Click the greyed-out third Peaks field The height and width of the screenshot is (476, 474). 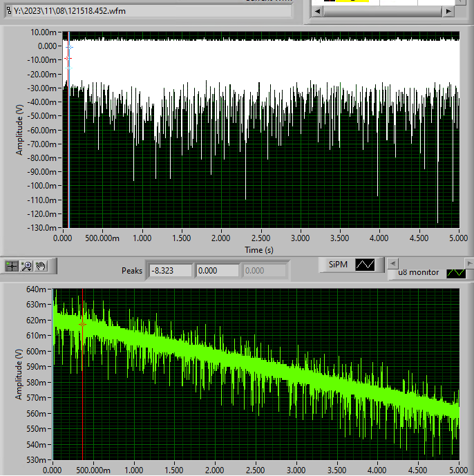(264, 271)
